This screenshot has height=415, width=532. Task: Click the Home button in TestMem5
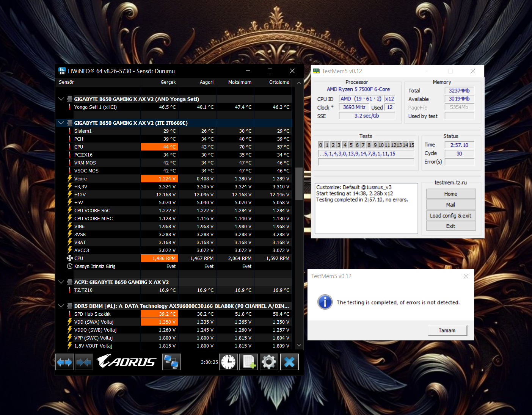point(451,194)
